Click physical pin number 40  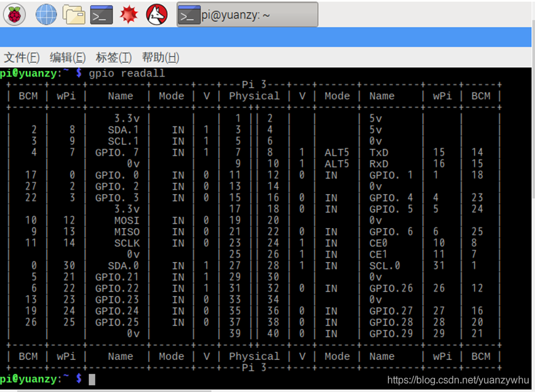pyautogui.click(x=273, y=334)
